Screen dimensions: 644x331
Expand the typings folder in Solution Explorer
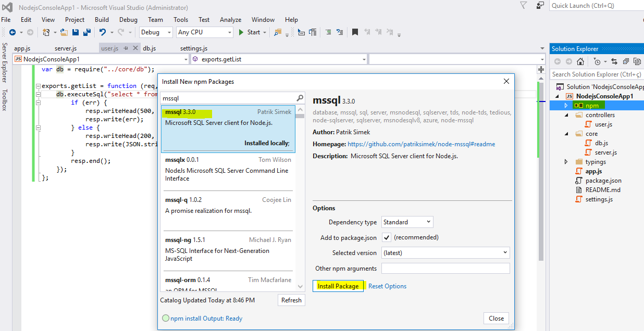566,162
